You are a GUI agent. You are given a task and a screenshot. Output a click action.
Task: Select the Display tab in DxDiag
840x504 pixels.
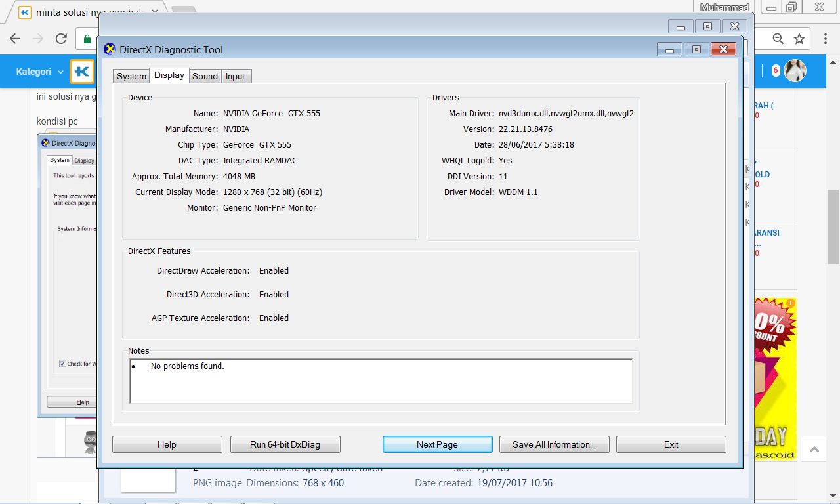[169, 75]
